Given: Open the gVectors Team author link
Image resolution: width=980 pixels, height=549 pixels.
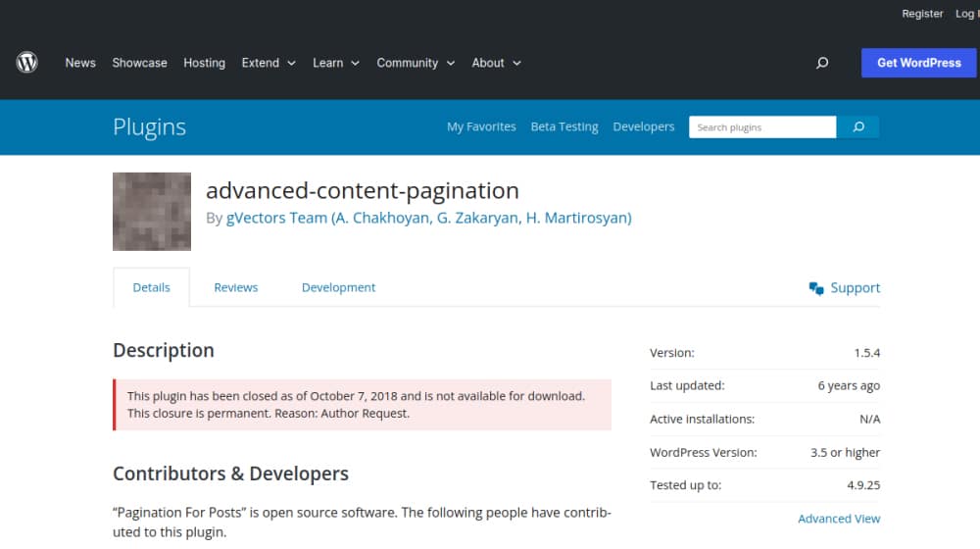Looking at the screenshot, I should (x=429, y=218).
